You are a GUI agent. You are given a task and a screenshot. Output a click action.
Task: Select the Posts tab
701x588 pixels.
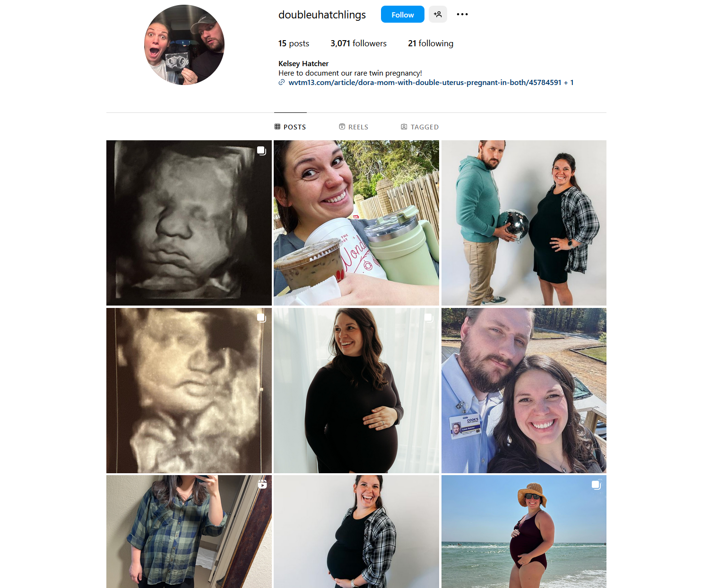290,127
